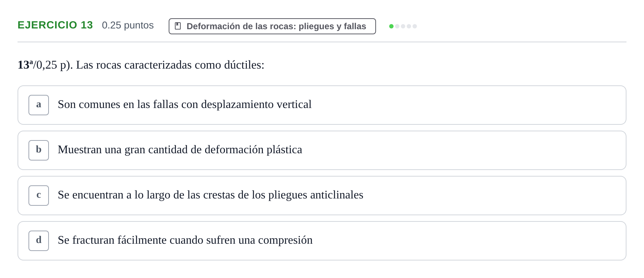644x278 pixels.
Task: Click the third grey difficulty dot
Action: (403, 26)
